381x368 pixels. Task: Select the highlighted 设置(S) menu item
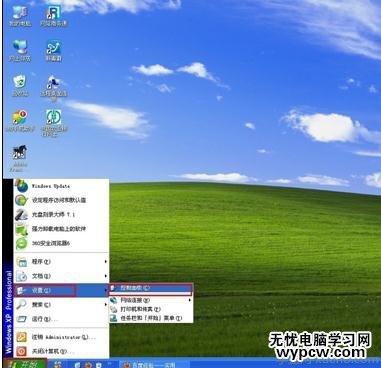coord(61,290)
